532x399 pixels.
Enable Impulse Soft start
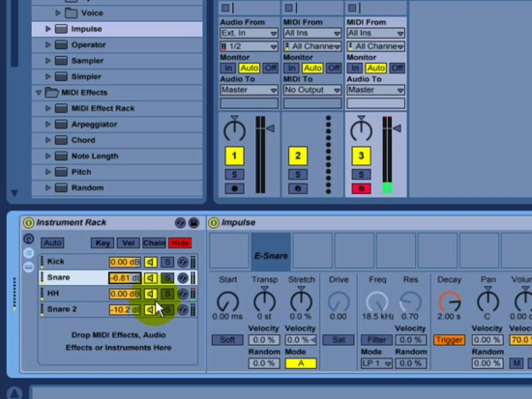coord(227,340)
